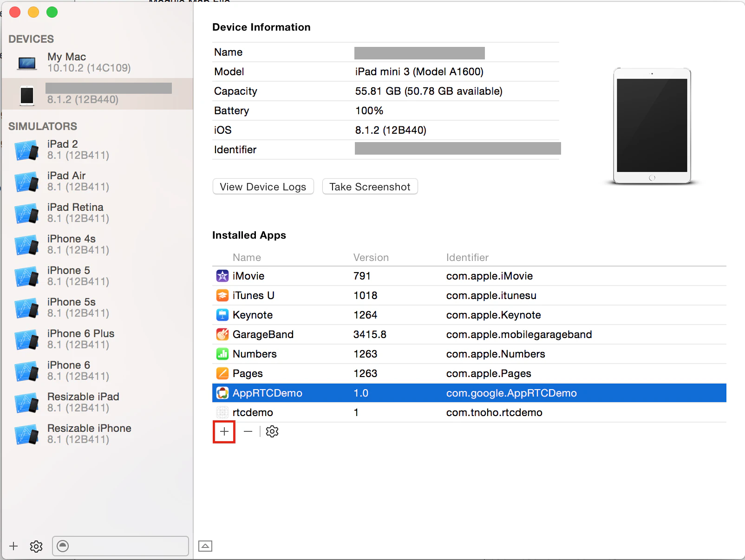
Task: Sort apps by Name column header
Action: point(247,257)
